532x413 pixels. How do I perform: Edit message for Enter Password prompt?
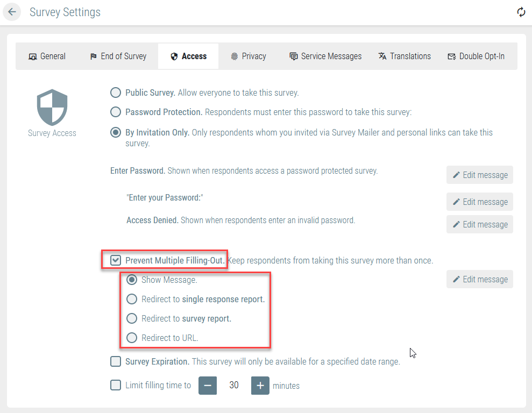(x=479, y=175)
